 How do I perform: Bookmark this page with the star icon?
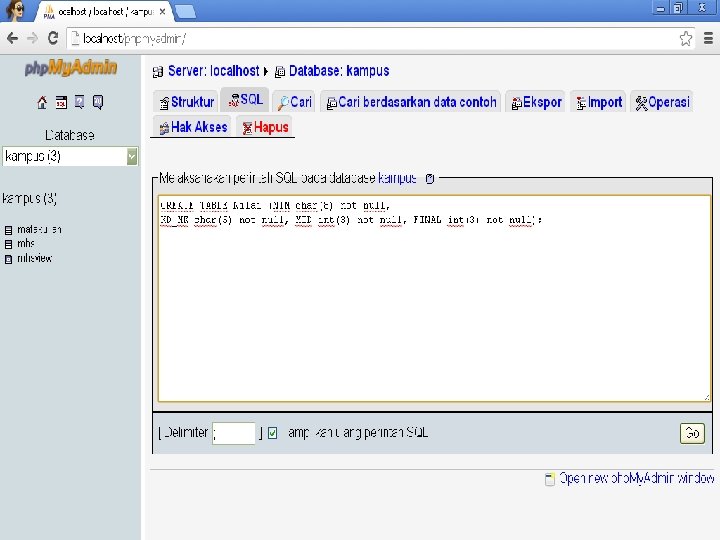pyautogui.click(x=686, y=39)
